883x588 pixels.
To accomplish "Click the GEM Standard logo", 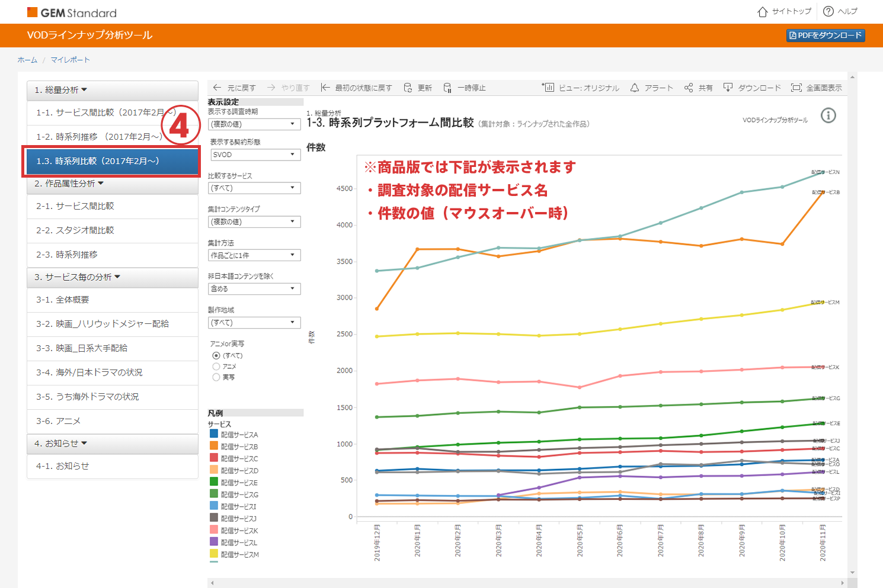I will tap(72, 12).
